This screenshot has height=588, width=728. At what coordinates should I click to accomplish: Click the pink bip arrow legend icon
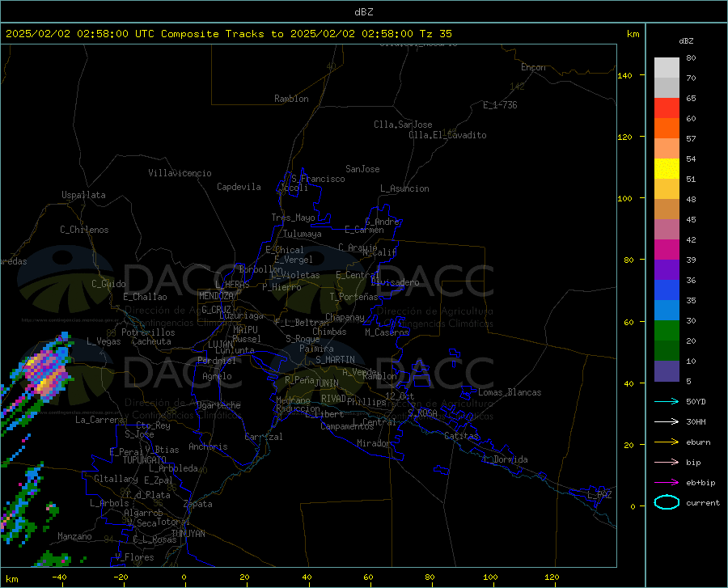pos(667,463)
